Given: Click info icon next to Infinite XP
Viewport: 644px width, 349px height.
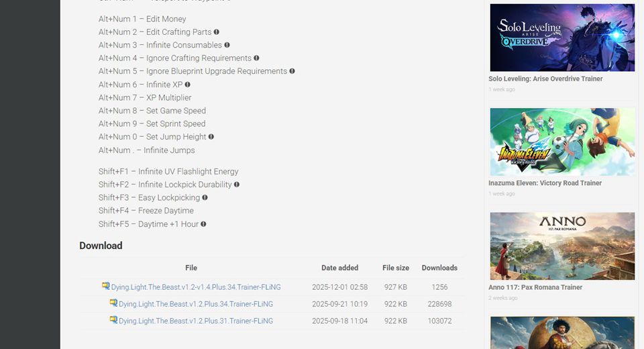Looking at the screenshot, I should (188, 85).
